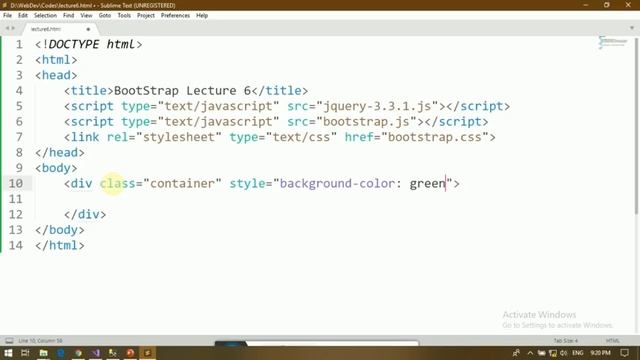Click the minimap code preview
This screenshot has width=640, height=360.
(x=612, y=42)
